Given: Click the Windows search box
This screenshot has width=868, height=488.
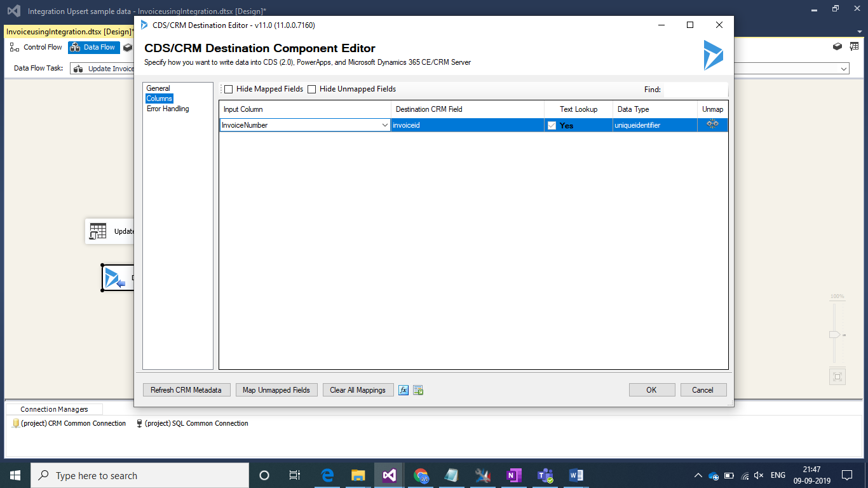Looking at the screenshot, I should pos(139,475).
